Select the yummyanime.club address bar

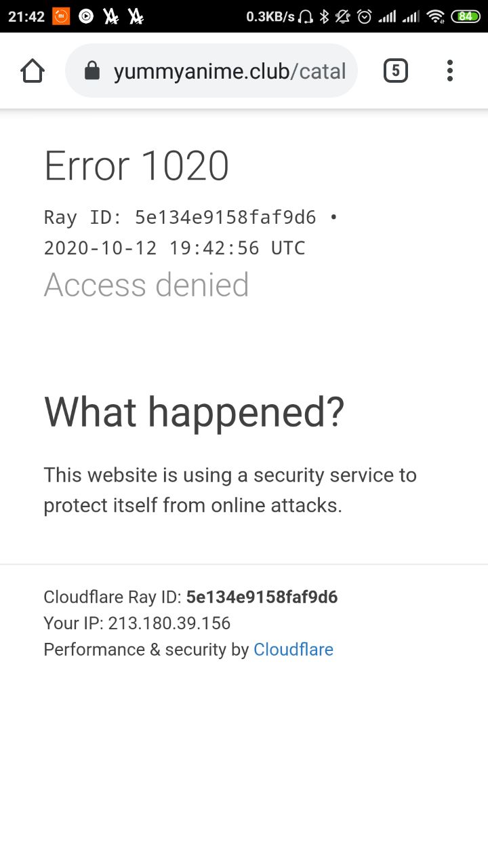coord(211,71)
